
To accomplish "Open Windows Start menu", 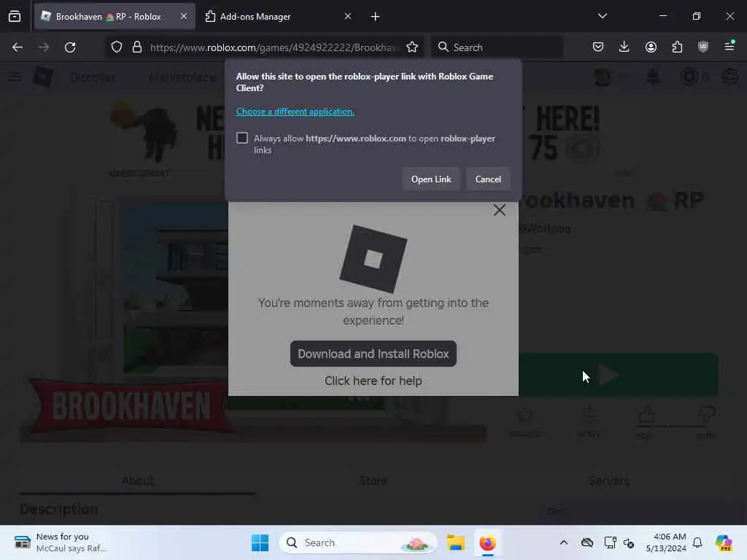I will pyautogui.click(x=260, y=542).
